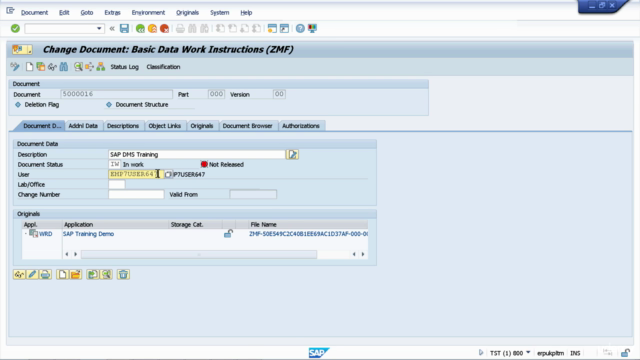Switch to the Object Links tab

[164, 126]
